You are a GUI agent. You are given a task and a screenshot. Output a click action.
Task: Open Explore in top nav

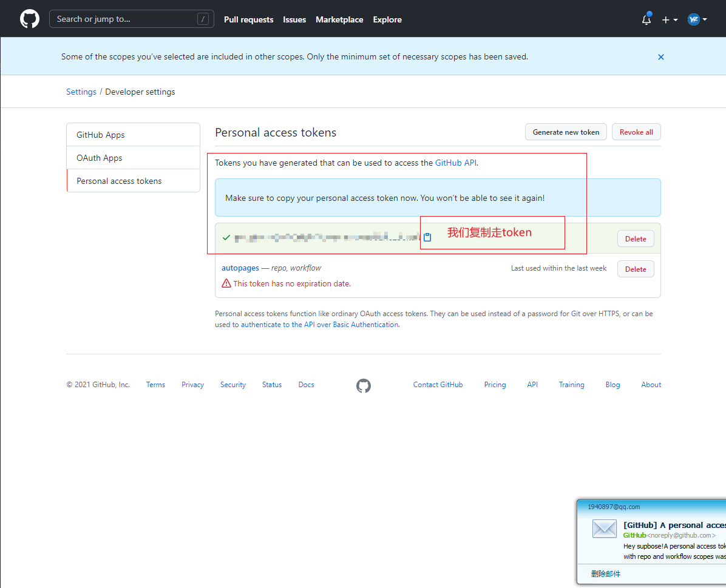click(x=387, y=19)
